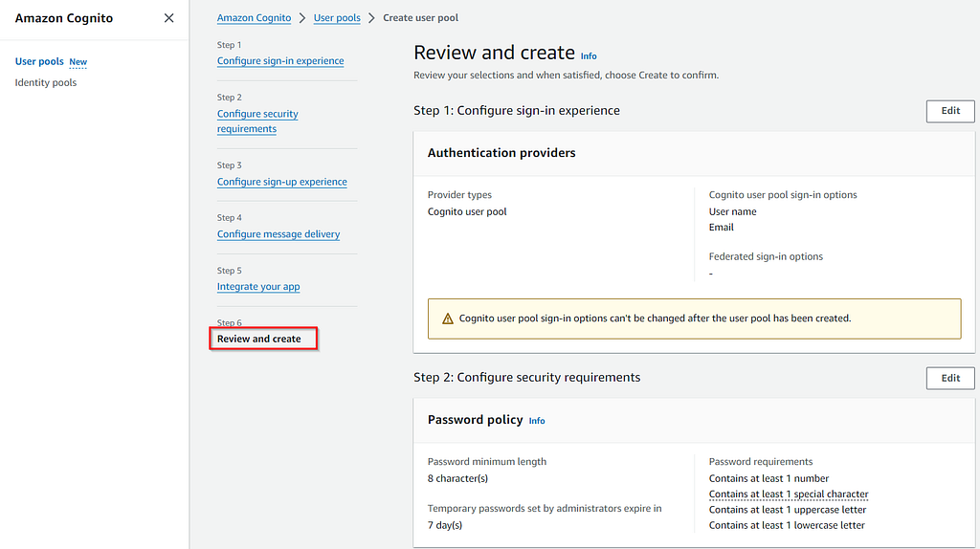980x549 pixels.
Task: Click the 8 character(s) minimum length value
Action: pos(457,478)
